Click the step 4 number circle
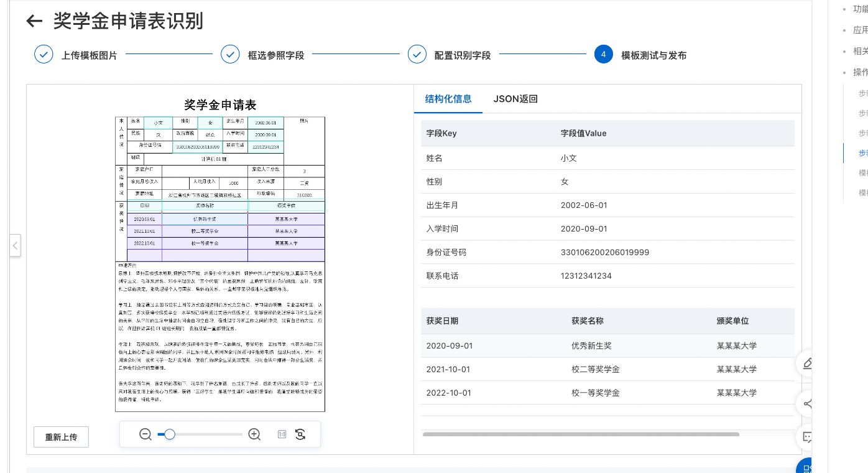The image size is (868, 473). pos(603,54)
